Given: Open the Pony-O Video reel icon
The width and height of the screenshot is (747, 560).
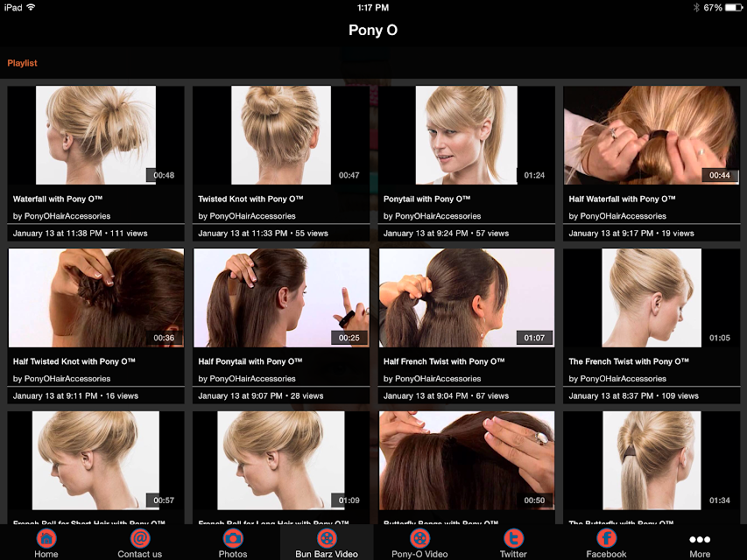Looking at the screenshot, I should click(419, 539).
